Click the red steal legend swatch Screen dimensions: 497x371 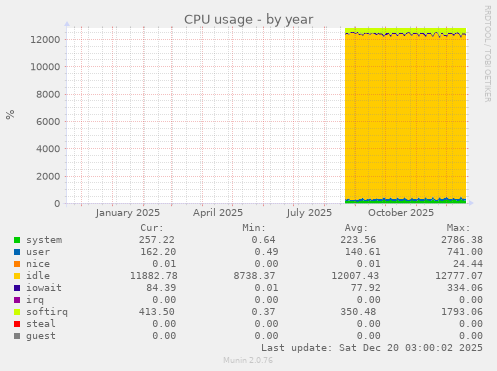coord(17,324)
